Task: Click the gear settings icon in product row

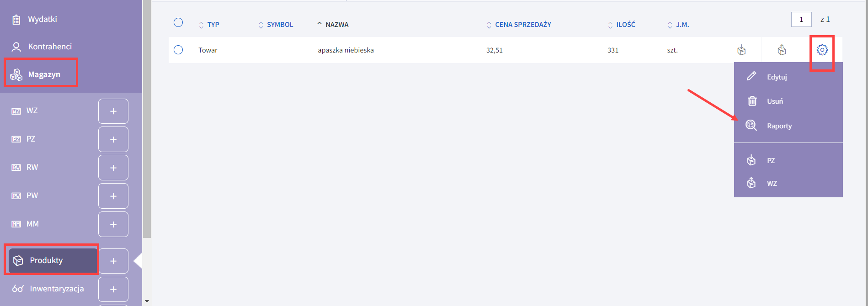Action: tap(822, 50)
